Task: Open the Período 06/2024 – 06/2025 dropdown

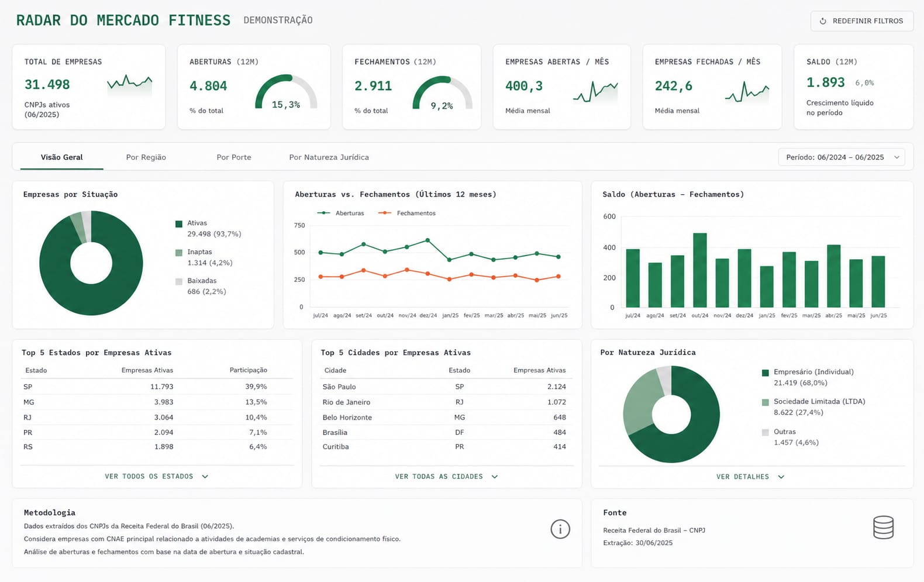Action: pos(842,157)
